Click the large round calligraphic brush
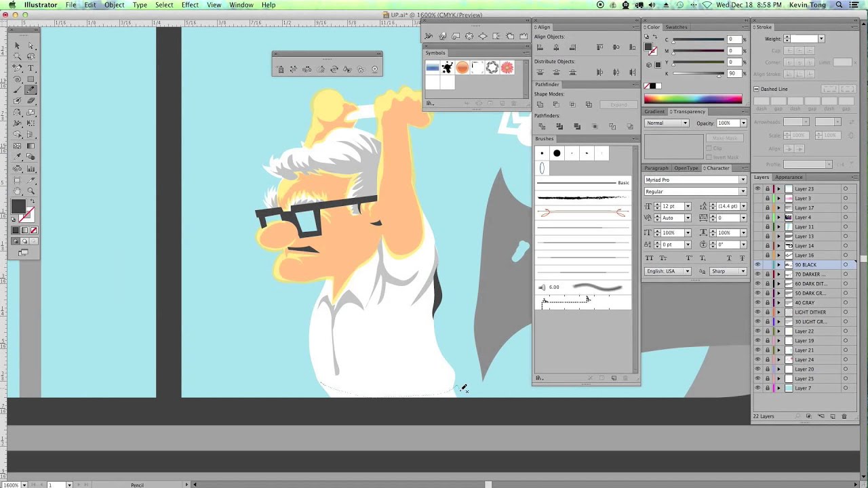The image size is (868, 488). point(557,153)
